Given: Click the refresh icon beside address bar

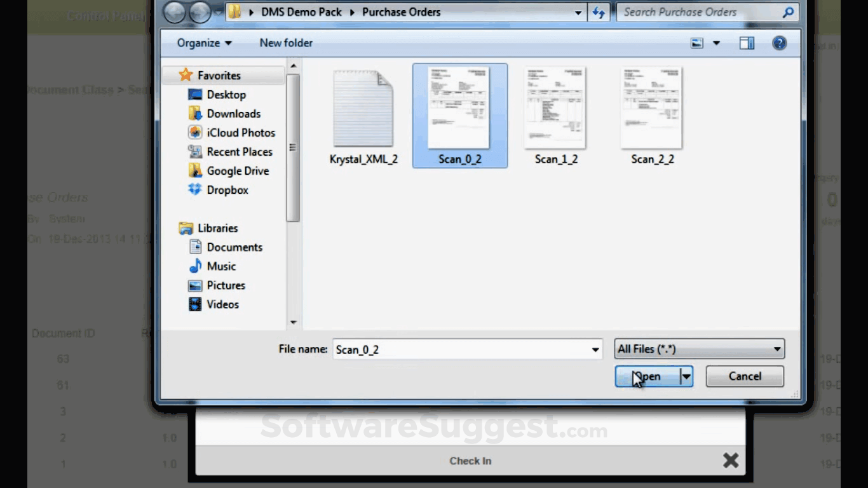Looking at the screenshot, I should point(599,12).
